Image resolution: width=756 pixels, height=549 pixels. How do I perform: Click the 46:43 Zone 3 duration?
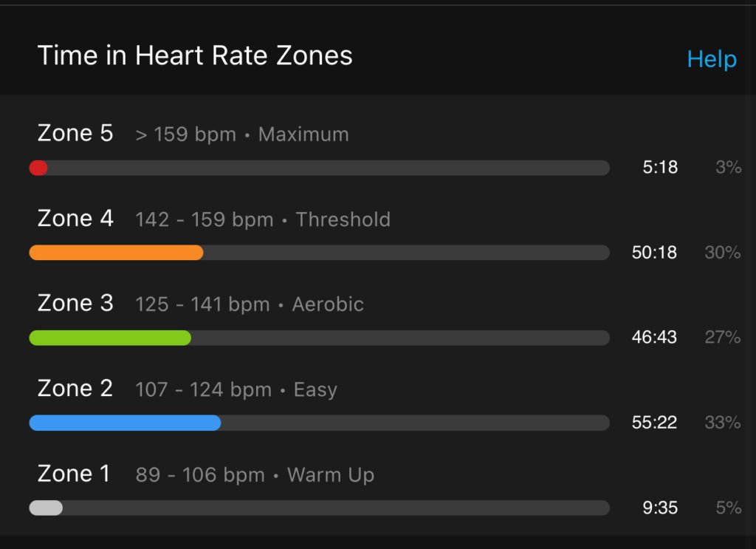point(654,337)
